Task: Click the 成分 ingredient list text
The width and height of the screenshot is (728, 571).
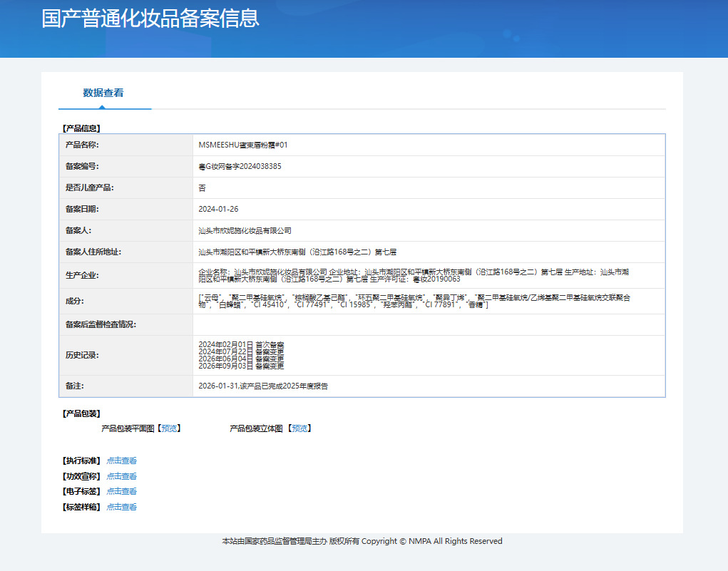Action: tap(414, 301)
